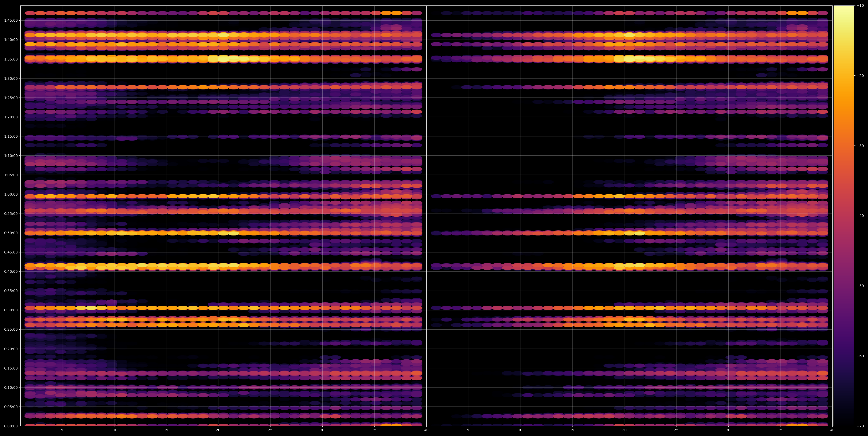This screenshot has width=868, height=436.
Task: Click x-axis label 25 under left plot half
Action: pyautogui.click(x=270, y=430)
